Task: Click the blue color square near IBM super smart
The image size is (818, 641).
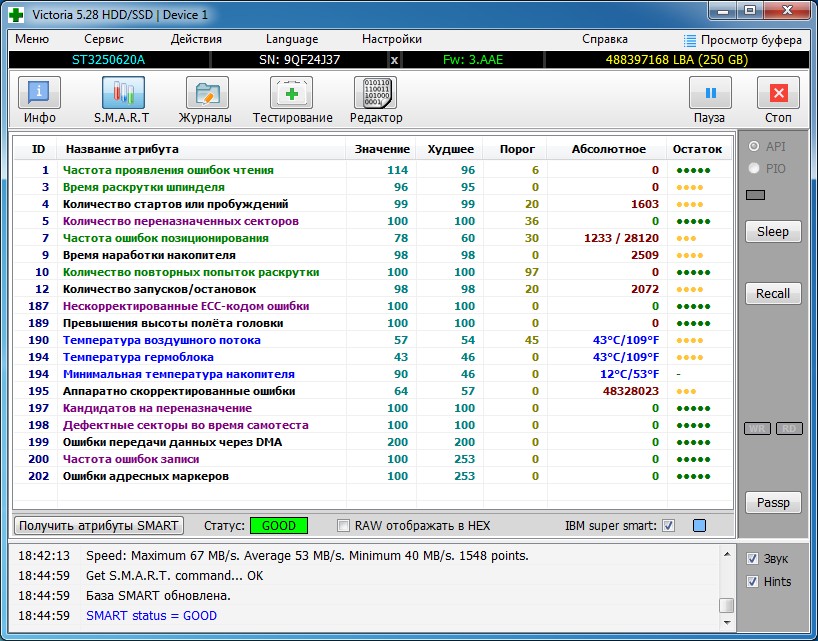Action: pos(700,525)
